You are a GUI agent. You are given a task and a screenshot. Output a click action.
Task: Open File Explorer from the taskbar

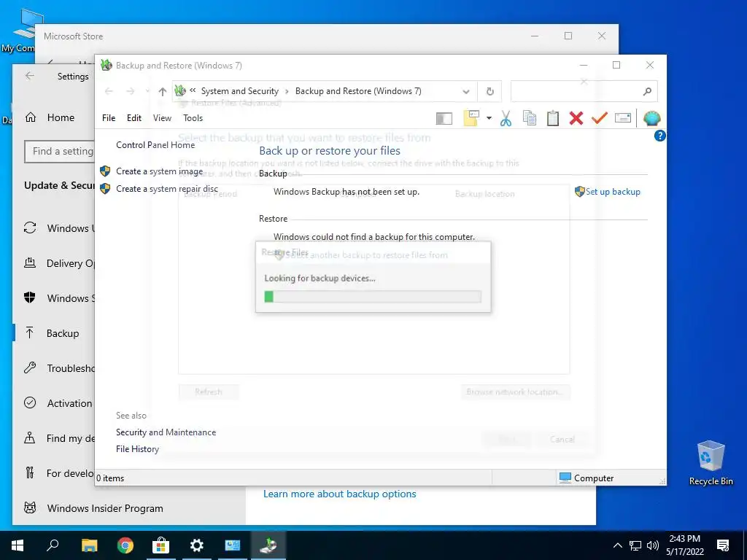[x=89, y=545]
